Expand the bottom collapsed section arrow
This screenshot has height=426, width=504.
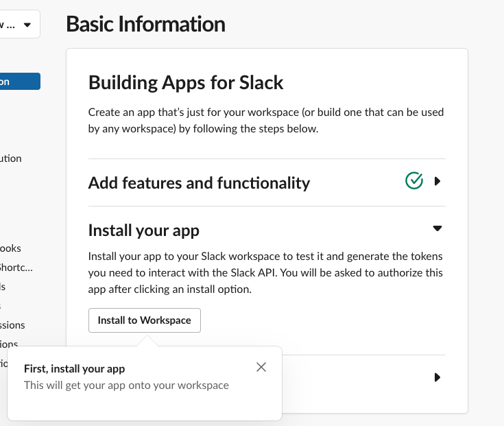click(x=437, y=377)
